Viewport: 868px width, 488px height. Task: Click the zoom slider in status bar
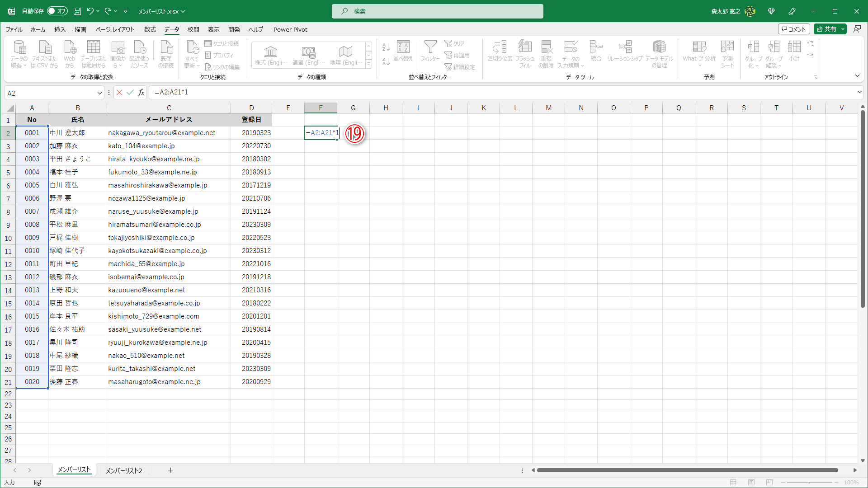[809, 483]
